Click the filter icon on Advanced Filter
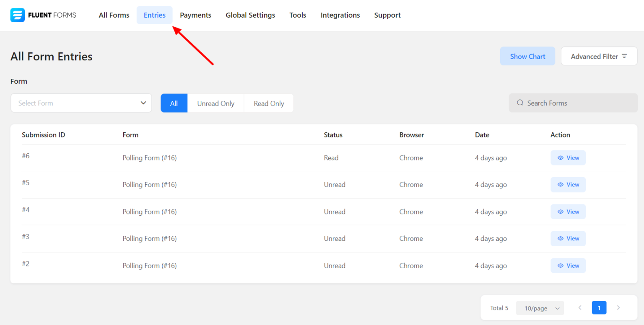The image size is (644, 325). [x=625, y=56]
